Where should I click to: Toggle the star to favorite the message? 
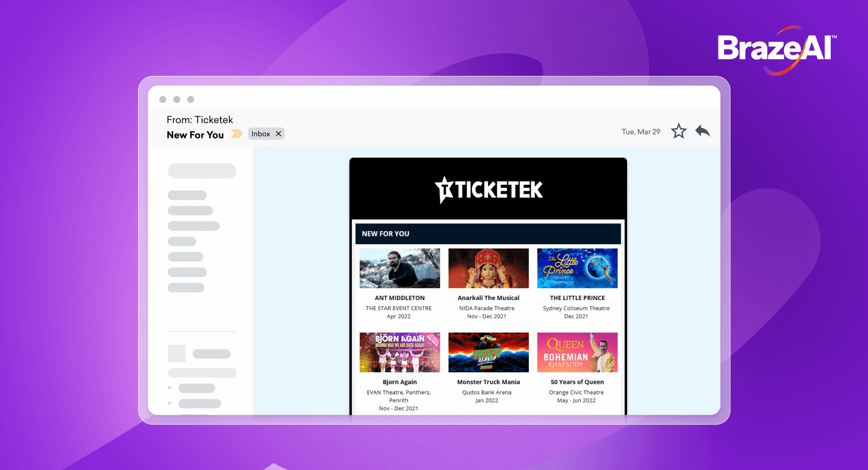pos(679,131)
